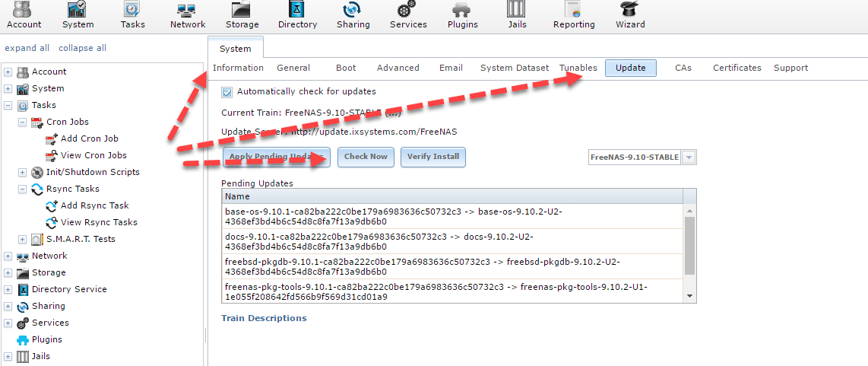Click the Check Now button
The image size is (868, 366).
[x=366, y=157]
